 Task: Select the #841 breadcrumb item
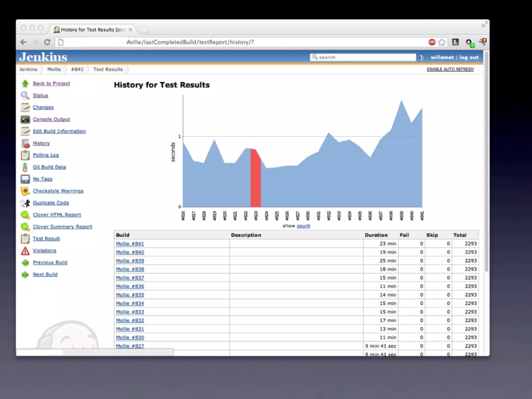click(77, 69)
